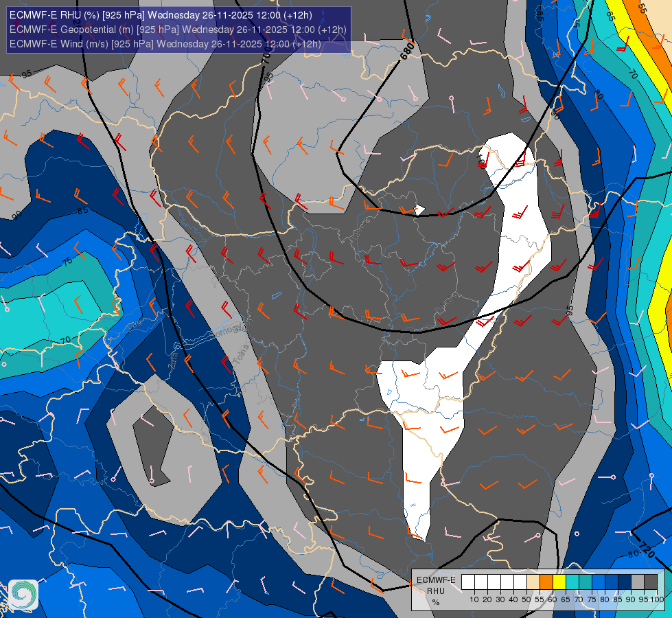Pick the tan 50-55% legend swatch
Image resolution: width=672 pixels, height=618 pixels.
533,582
